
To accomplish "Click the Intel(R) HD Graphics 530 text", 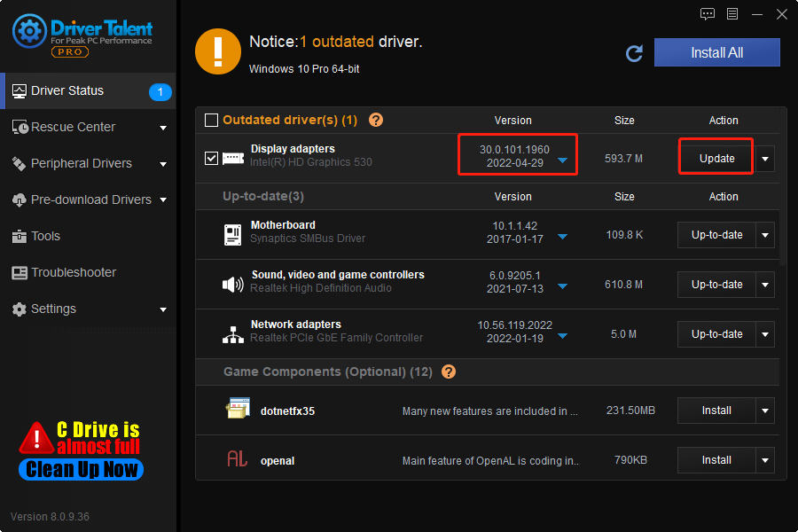I will 311,162.
